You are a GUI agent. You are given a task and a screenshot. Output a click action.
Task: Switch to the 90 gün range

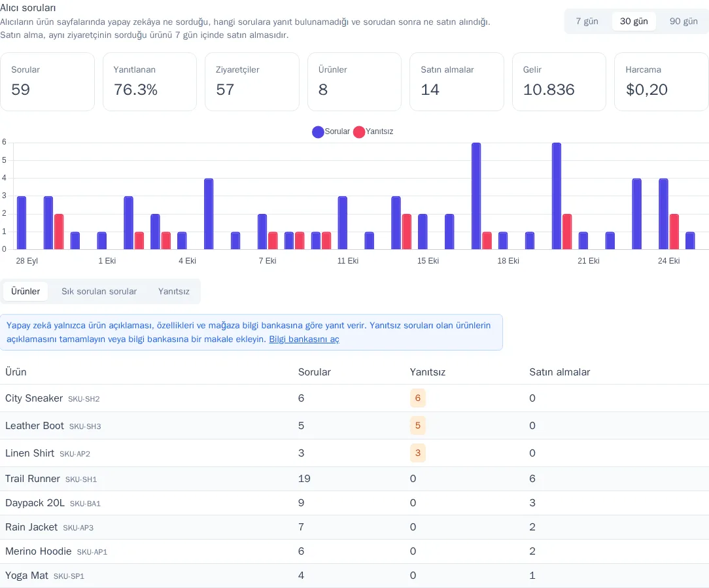683,22
